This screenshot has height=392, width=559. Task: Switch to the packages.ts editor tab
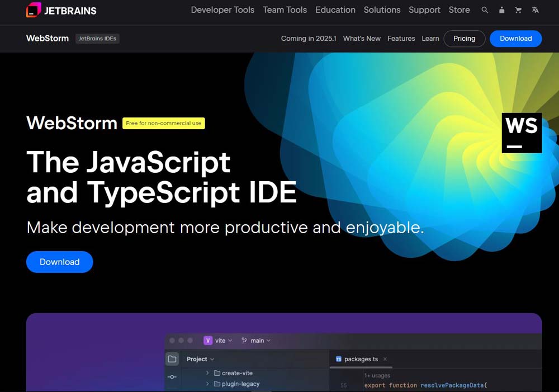[x=360, y=358]
